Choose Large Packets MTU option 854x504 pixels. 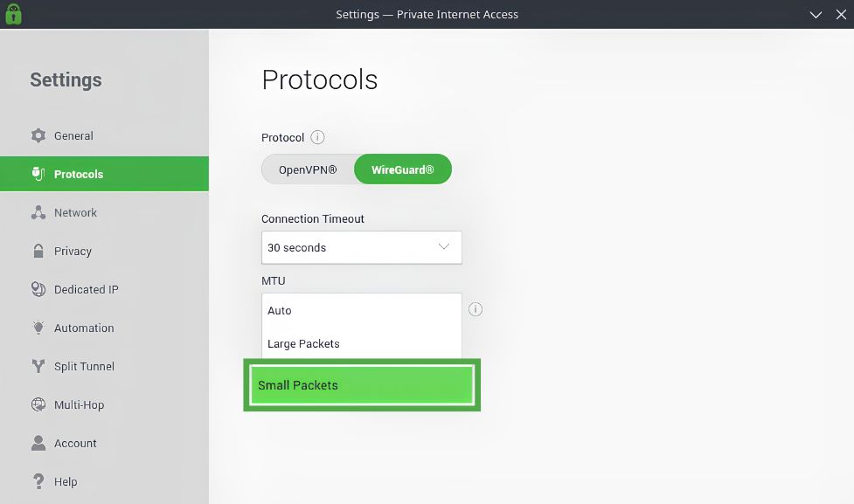pos(362,343)
